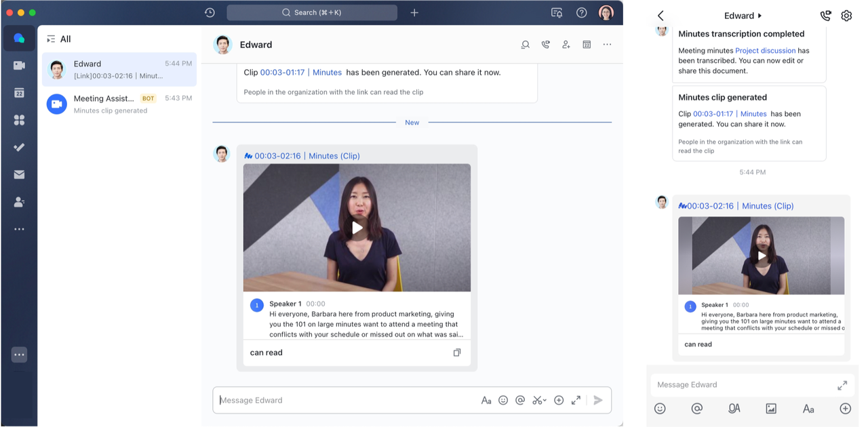Expand the Edward title arrow in mobile view
Viewport: 868px width, 427px height.
click(x=759, y=16)
